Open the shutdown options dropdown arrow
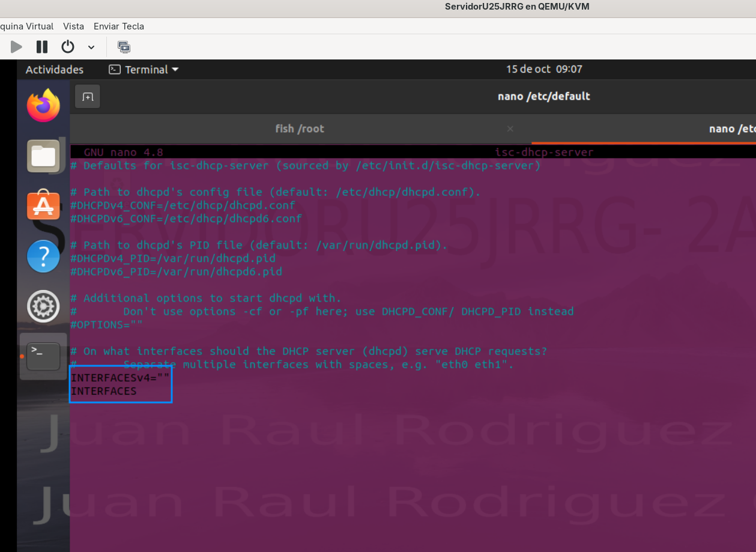Image resolution: width=756 pixels, height=552 pixels. click(91, 47)
